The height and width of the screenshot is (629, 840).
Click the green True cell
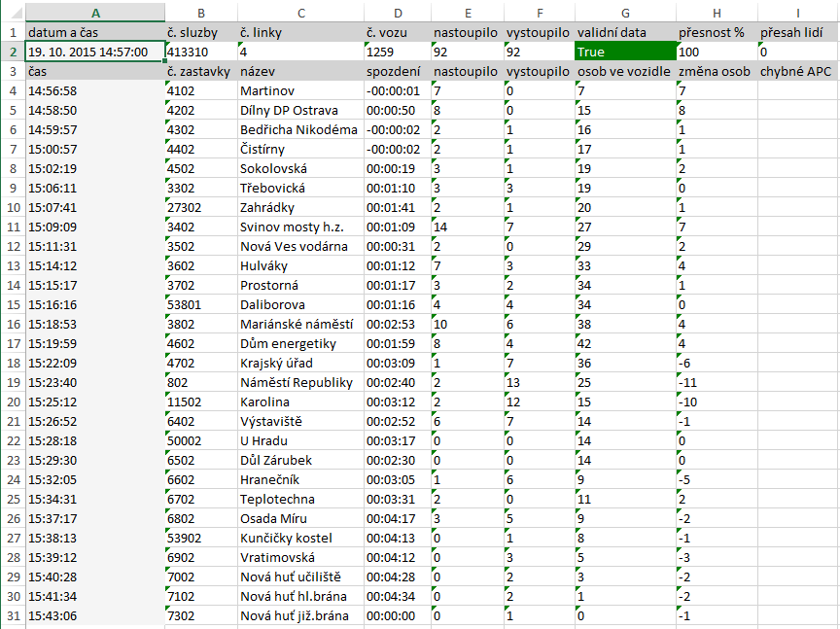click(626, 52)
